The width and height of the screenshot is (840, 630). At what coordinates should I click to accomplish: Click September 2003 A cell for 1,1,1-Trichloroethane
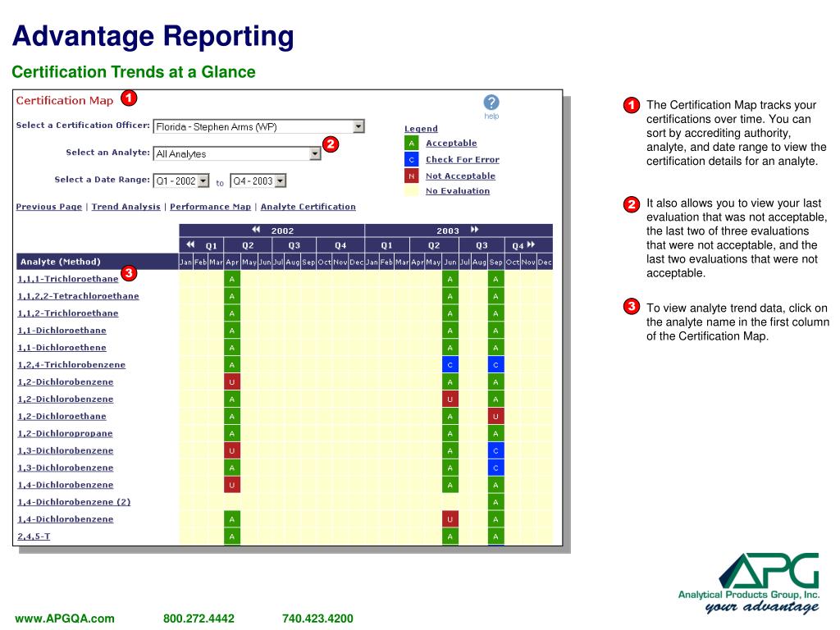point(495,279)
